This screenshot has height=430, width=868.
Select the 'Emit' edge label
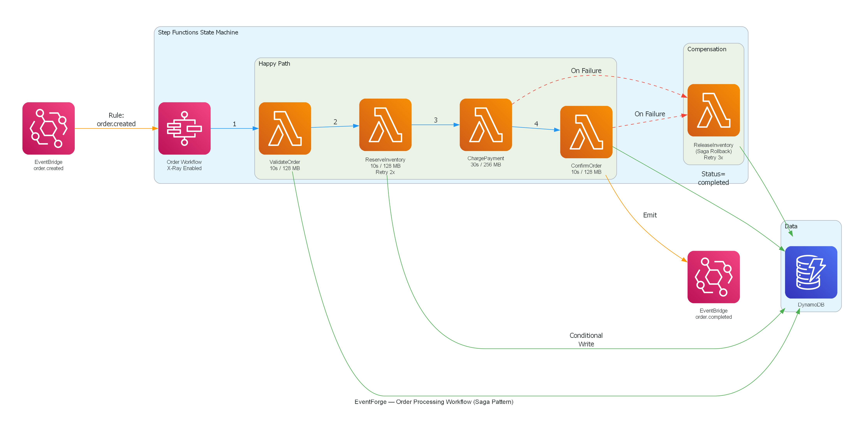650,215
